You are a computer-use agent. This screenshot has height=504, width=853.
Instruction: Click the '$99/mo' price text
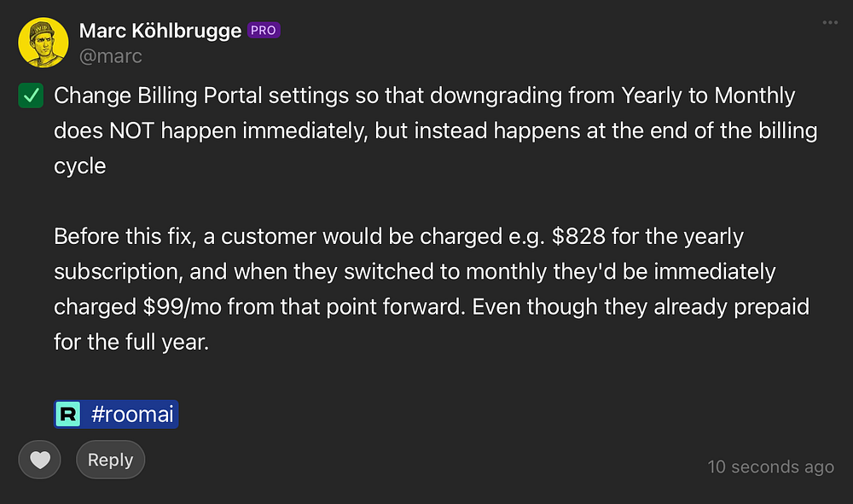click(183, 307)
